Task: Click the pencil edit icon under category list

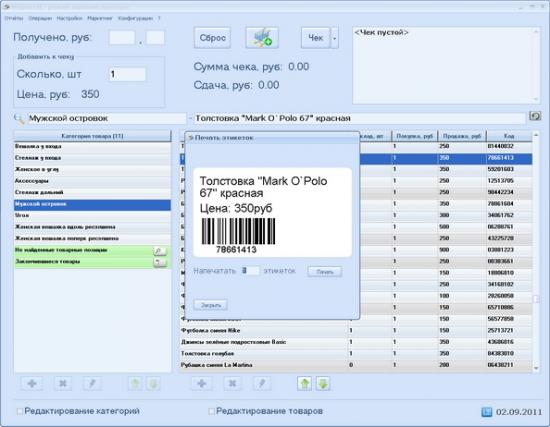Action: pos(92,383)
